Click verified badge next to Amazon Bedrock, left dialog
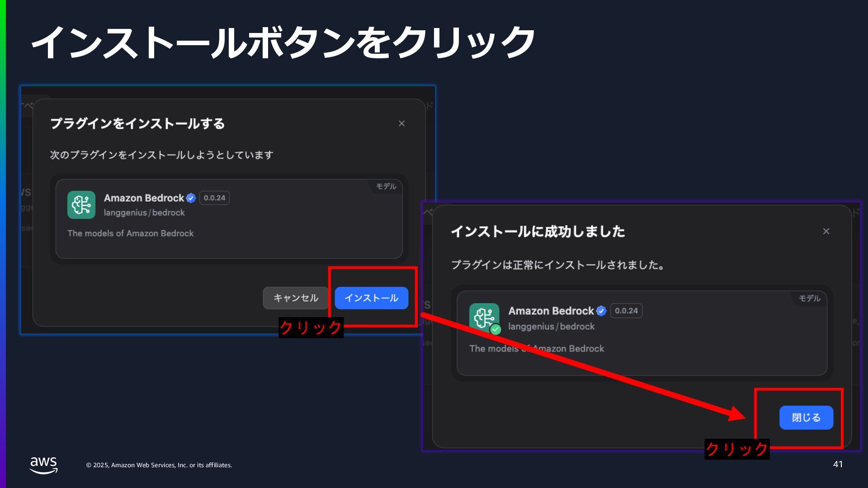Viewport: 868px width, 488px height. click(191, 198)
